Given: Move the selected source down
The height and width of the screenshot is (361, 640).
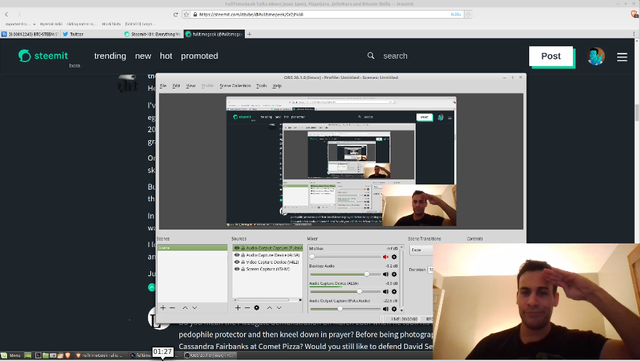Looking at the screenshot, I should point(279,308).
